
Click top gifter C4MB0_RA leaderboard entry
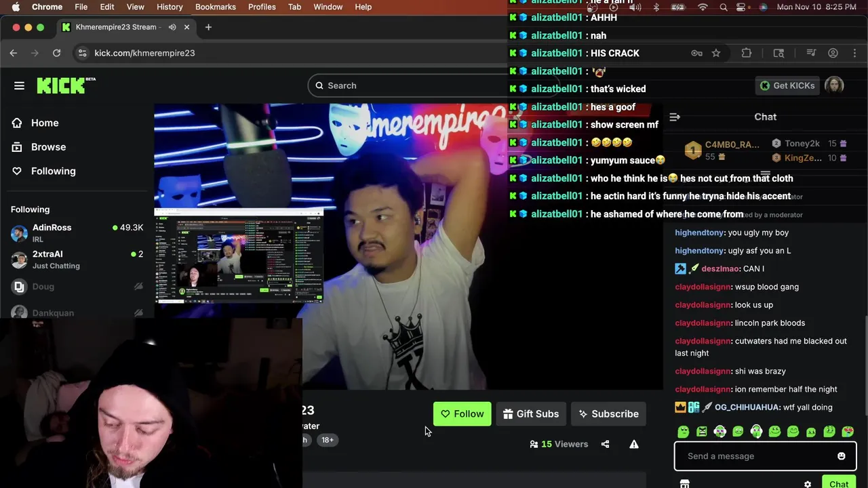coord(722,150)
